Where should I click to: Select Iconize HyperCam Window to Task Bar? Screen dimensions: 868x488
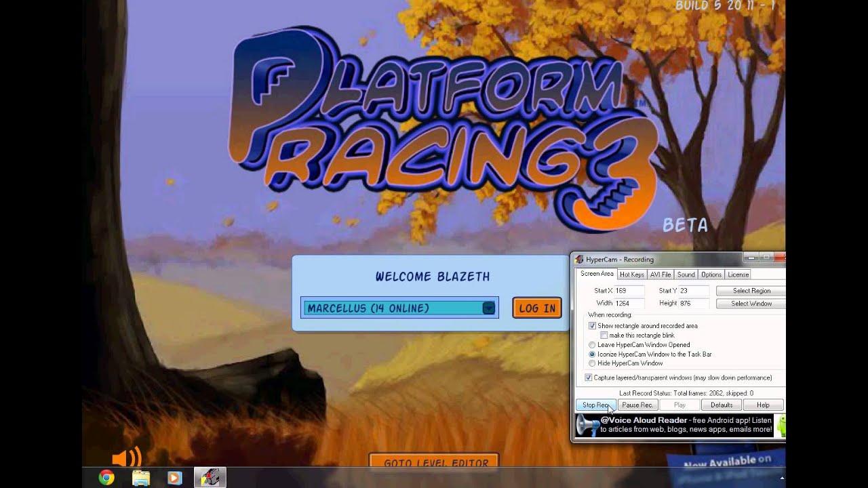[592, 354]
